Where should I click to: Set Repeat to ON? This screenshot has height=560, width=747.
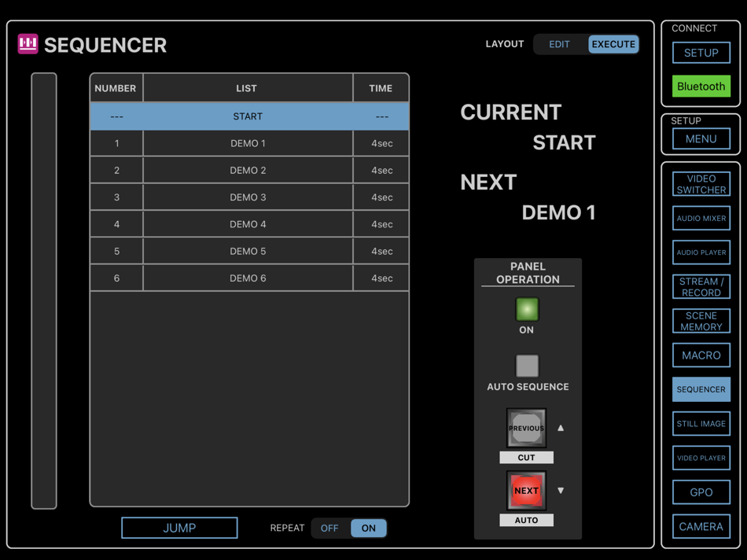(x=368, y=528)
